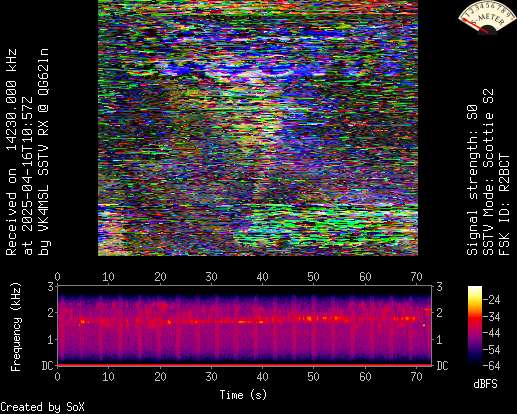Click the FSK ID: R2BCT label
The image size is (517, 414).
coord(504,205)
